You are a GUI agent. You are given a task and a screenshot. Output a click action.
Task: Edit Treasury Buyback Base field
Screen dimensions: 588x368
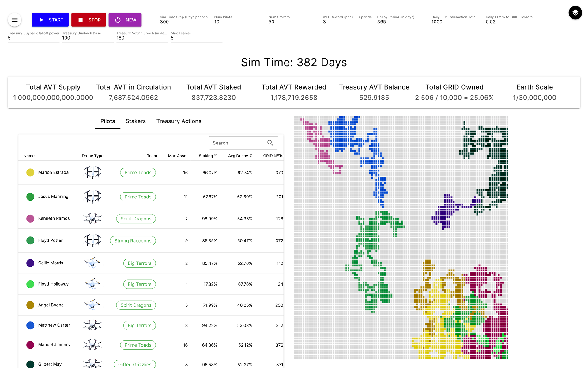pos(88,38)
